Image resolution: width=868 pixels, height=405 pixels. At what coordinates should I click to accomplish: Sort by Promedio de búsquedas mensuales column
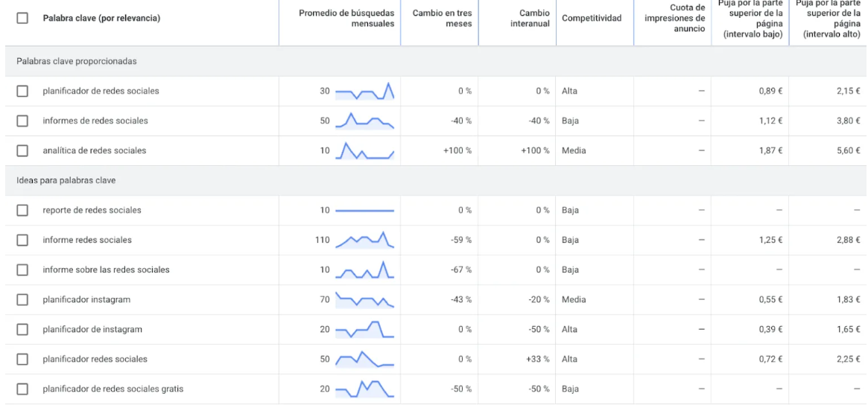(x=346, y=19)
